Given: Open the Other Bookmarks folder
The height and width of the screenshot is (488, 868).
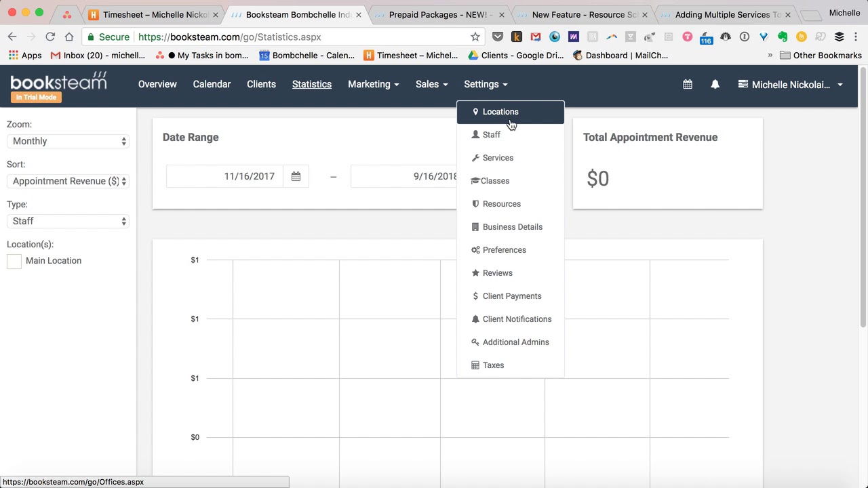Looking at the screenshot, I should [x=821, y=56].
